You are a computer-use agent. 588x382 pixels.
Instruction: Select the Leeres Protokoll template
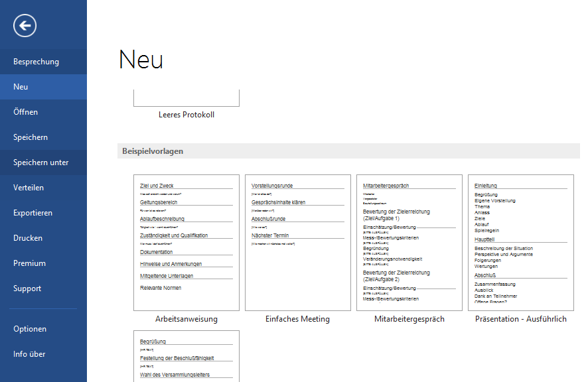tap(186, 99)
